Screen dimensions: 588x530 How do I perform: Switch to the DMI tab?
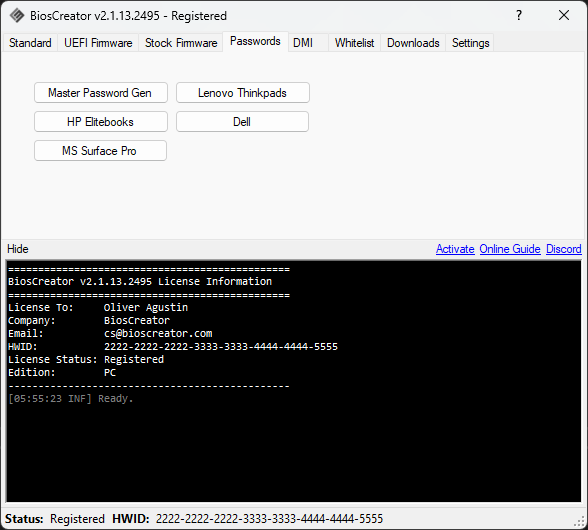pos(303,43)
